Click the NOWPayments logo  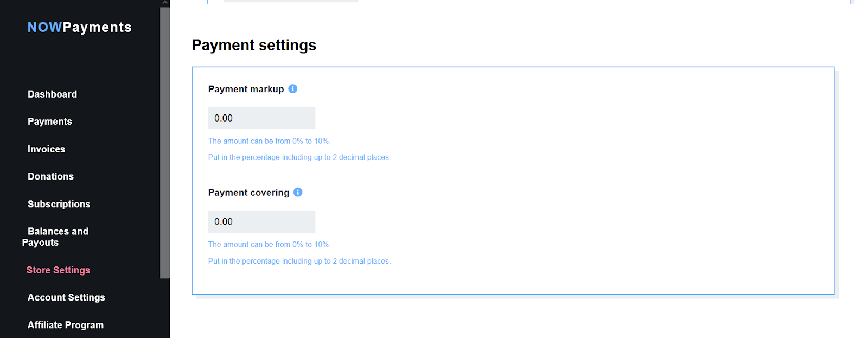coord(79,27)
